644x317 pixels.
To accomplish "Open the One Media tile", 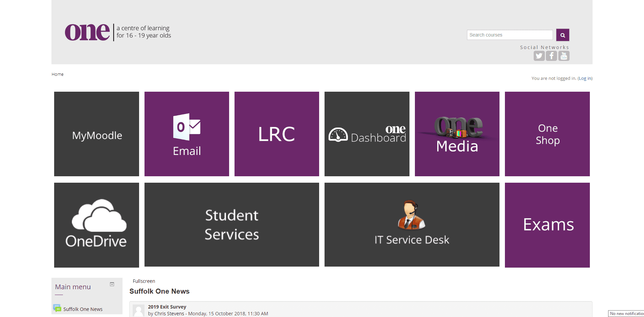I will (457, 134).
